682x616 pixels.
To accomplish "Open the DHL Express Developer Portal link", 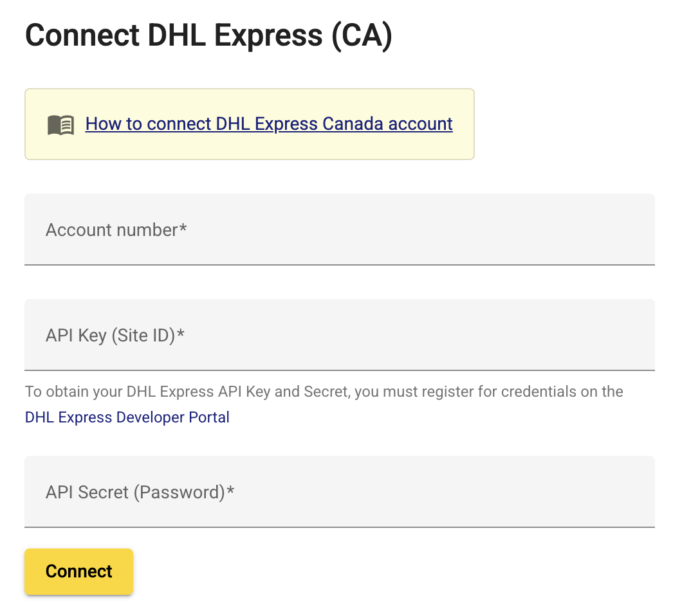I will pos(127,417).
